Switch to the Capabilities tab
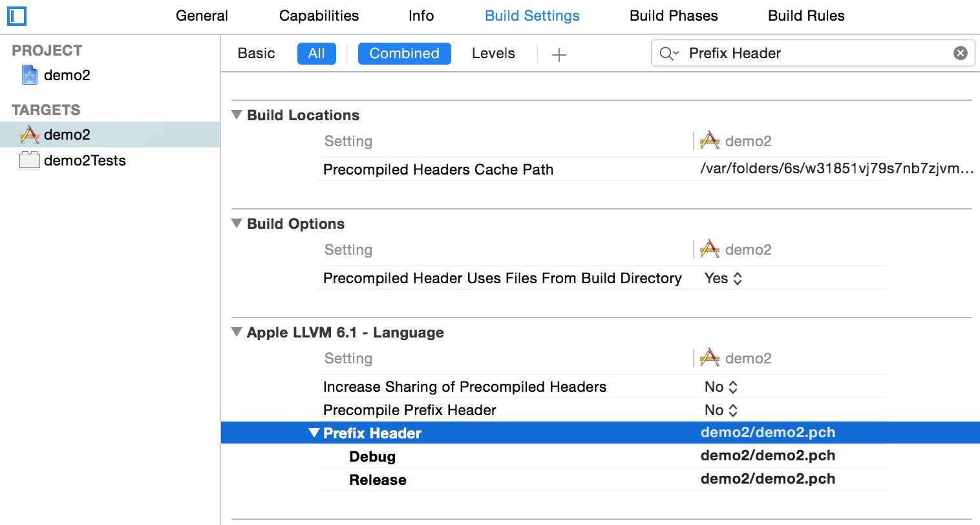This screenshot has height=525, width=980. 319,16
